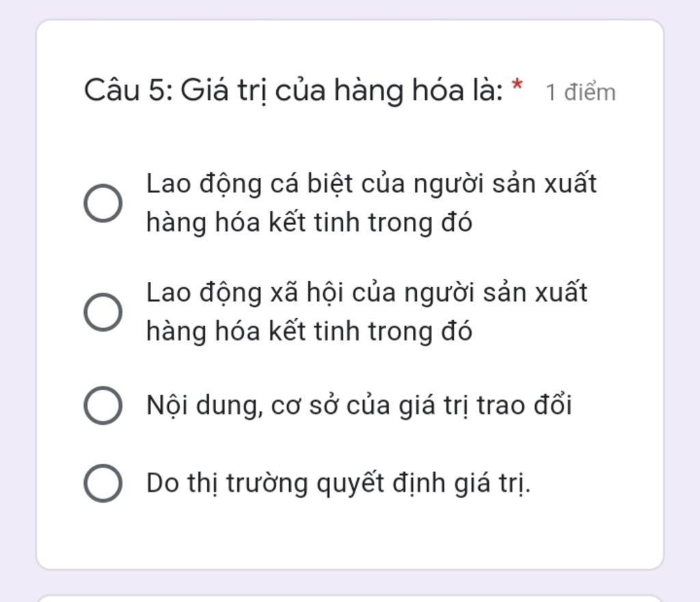This screenshot has height=602, width=700.
Task: Click empty space below the last answer option
Action: click(350, 534)
